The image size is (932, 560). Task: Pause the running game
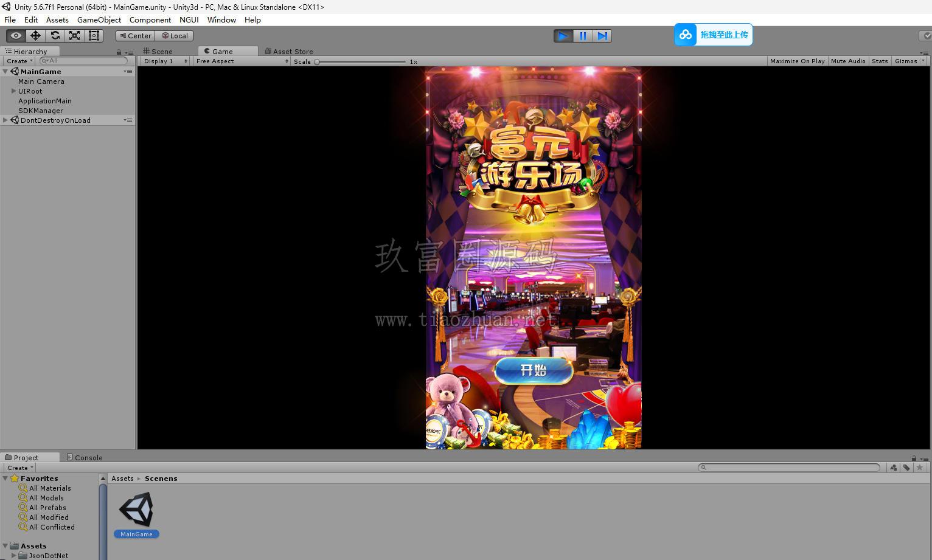click(583, 36)
